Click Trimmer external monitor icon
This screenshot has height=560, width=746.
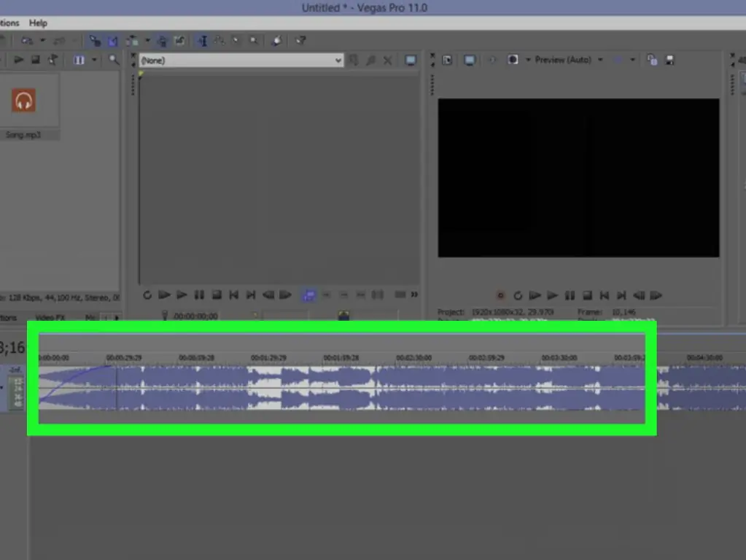(x=411, y=61)
